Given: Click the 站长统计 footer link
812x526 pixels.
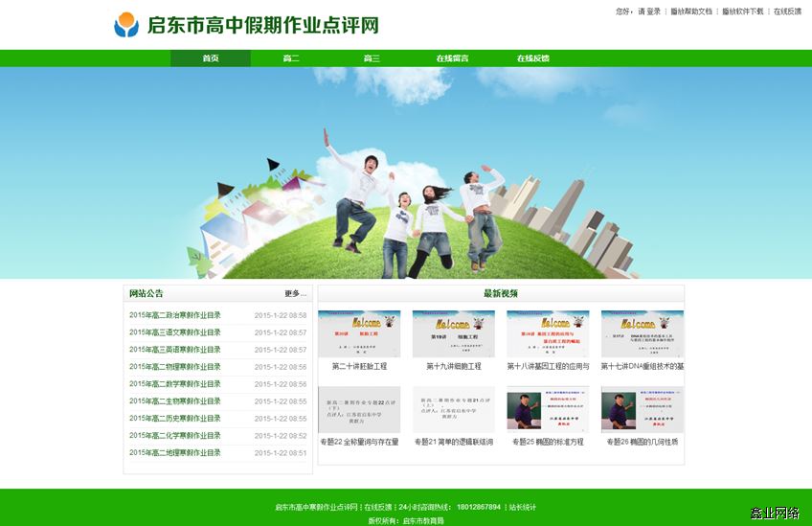Looking at the screenshot, I should 523,507.
